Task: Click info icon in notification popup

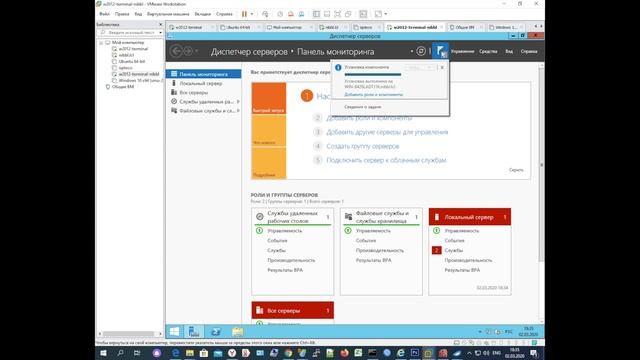Action: (x=338, y=67)
